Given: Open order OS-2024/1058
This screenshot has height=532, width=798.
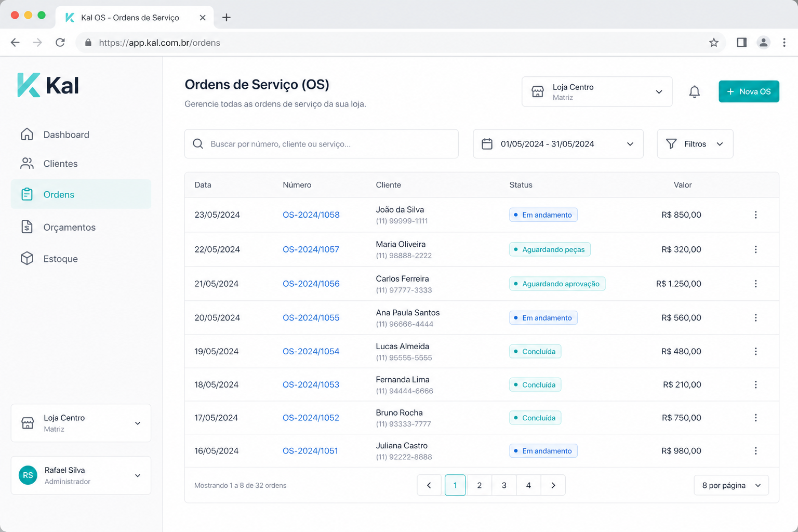Looking at the screenshot, I should (311, 215).
